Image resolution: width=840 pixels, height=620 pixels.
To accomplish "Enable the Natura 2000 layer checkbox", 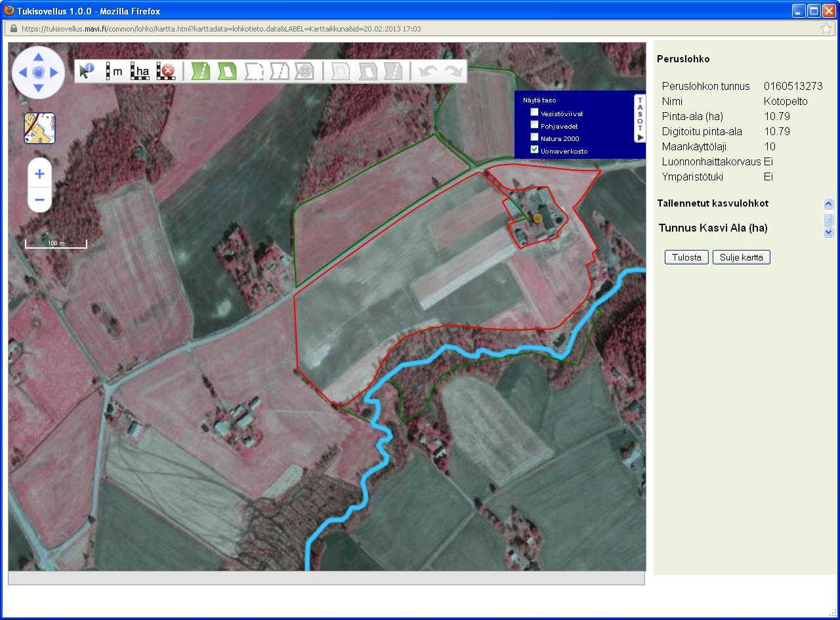I will tap(535, 137).
